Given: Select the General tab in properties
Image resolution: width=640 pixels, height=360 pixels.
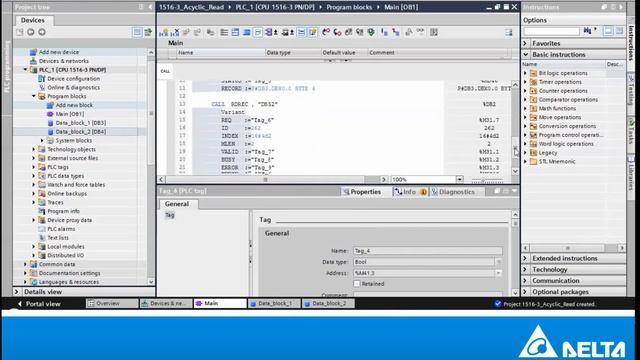Looking at the screenshot, I should 177,204.
